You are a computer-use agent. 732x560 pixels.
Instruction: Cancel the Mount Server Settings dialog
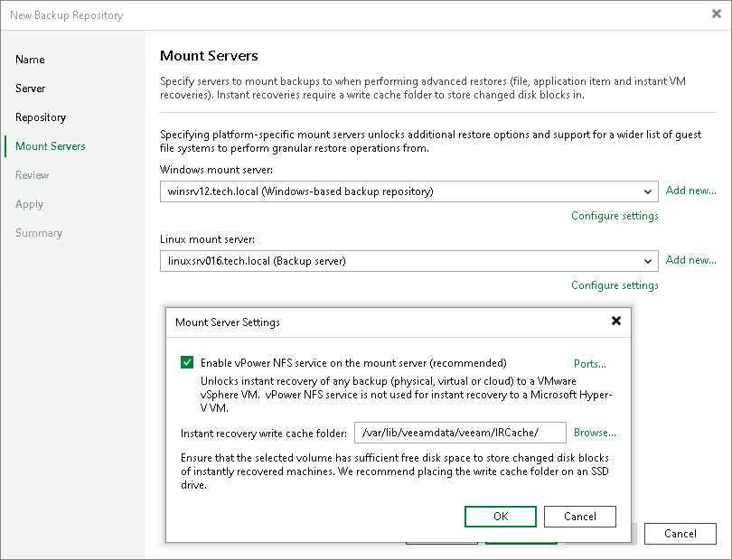(579, 517)
